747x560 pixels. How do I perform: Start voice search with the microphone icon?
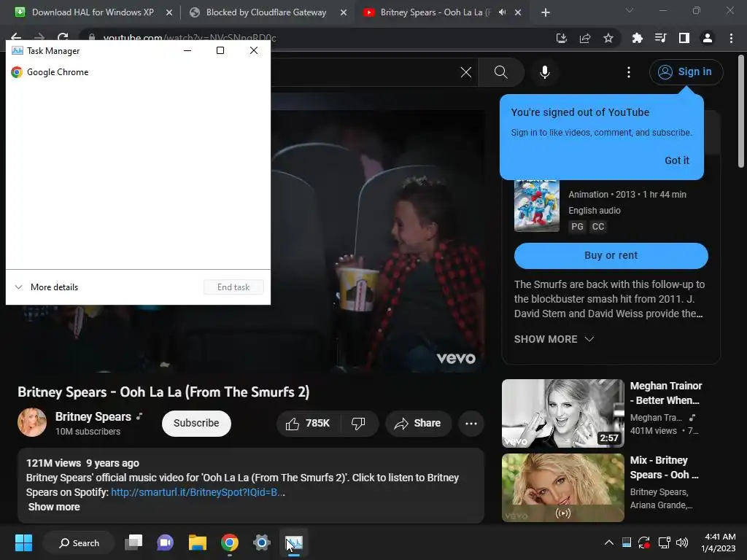tap(545, 72)
